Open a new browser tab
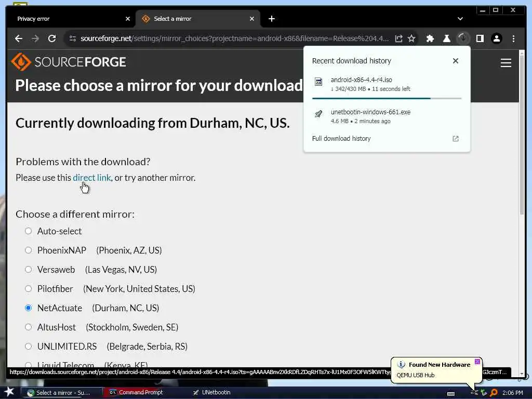 coord(271,19)
